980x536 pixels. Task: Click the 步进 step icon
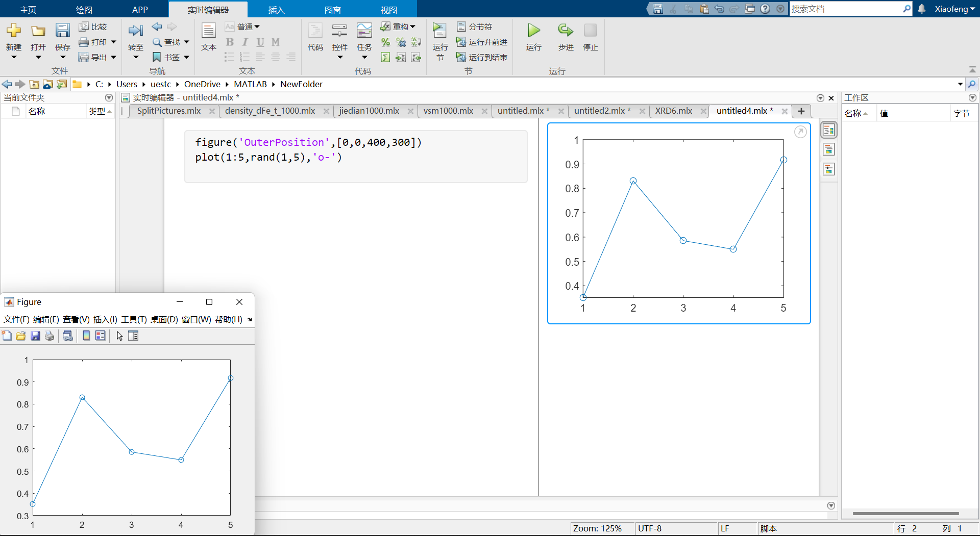[x=566, y=31]
